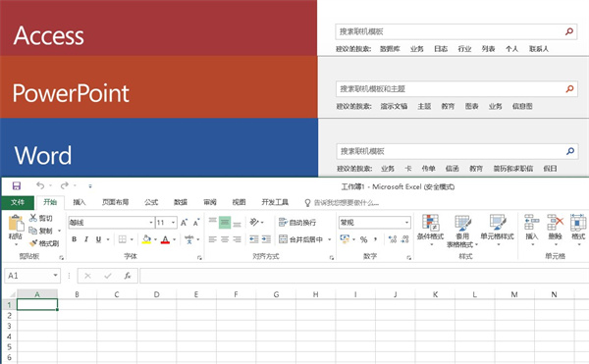Click the Decrease Font Size icon
The height and width of the screenshot is (364, 589).
(x=196, y=223)
